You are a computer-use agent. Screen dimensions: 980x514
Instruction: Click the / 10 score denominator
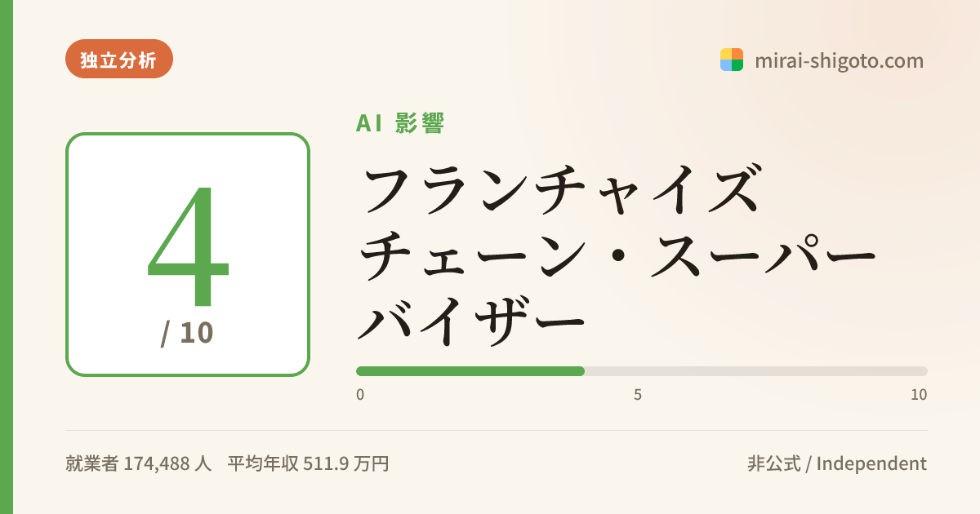(187, 333)
